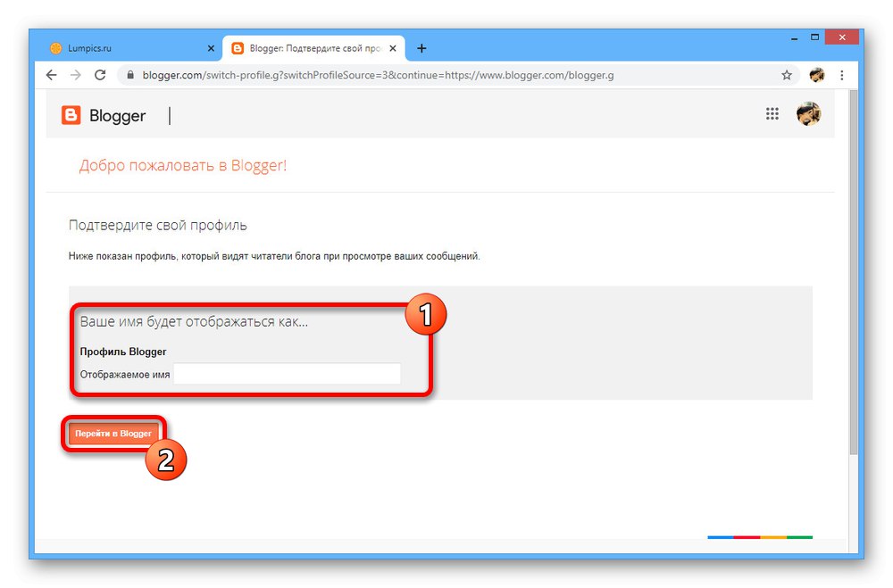The height and width of the screenshot is (588, 893).
Task: Click the padlock site info icon
Action: click(130, 75)
